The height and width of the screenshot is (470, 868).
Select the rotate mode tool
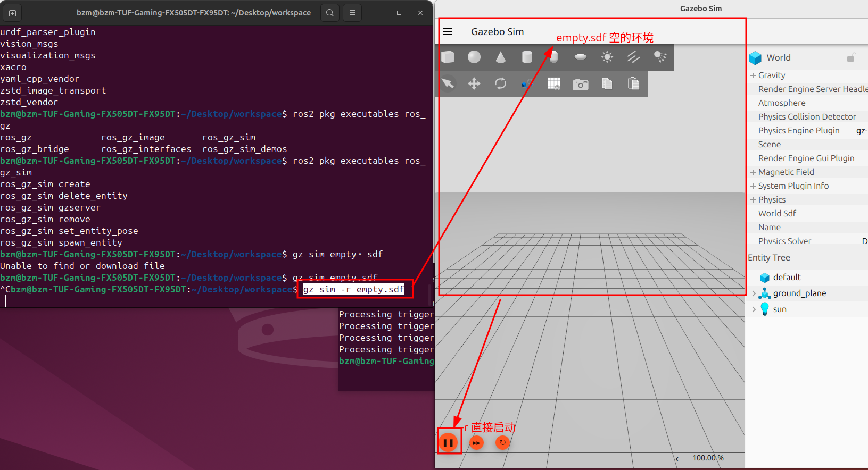pyautogui.click(x=501, y=83)
